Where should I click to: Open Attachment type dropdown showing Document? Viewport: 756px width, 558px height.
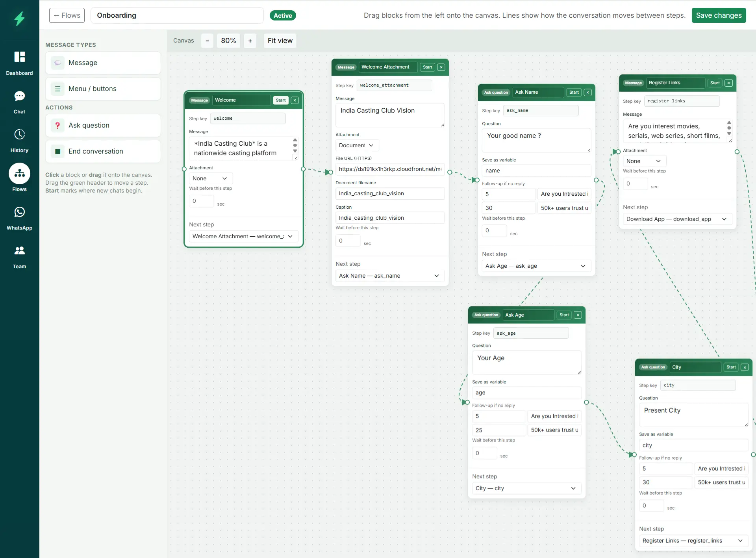357,145
